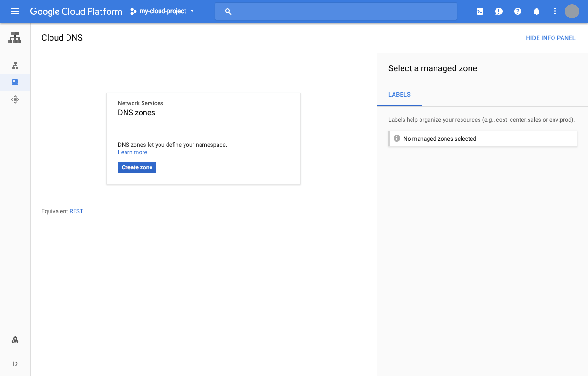Click the magnifier search icon
The width and height of the screenshot is (588, 376).
click(x=228, y=11)
